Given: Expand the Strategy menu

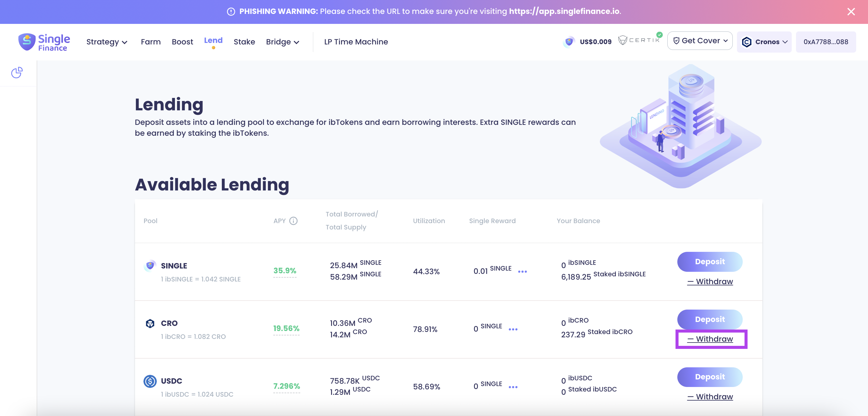Looking at the screenshot, I should coord(107,42).
